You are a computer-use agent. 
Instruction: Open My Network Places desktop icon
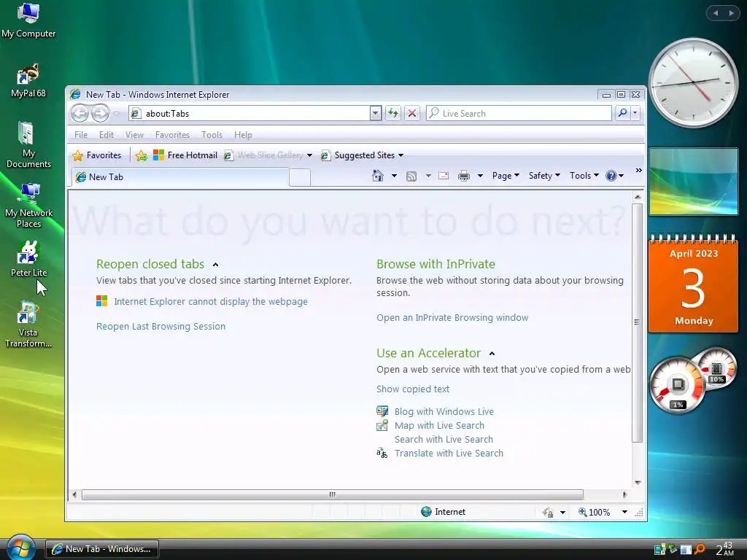tap(28, 205)
